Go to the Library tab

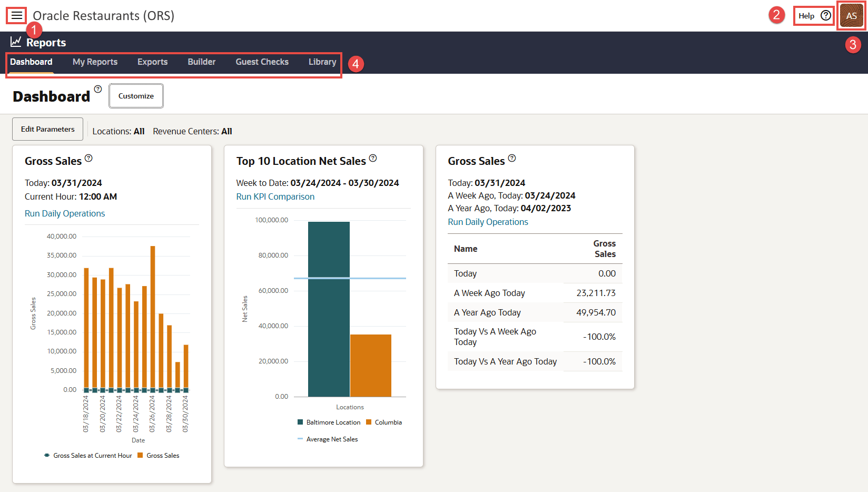[322, 62]
